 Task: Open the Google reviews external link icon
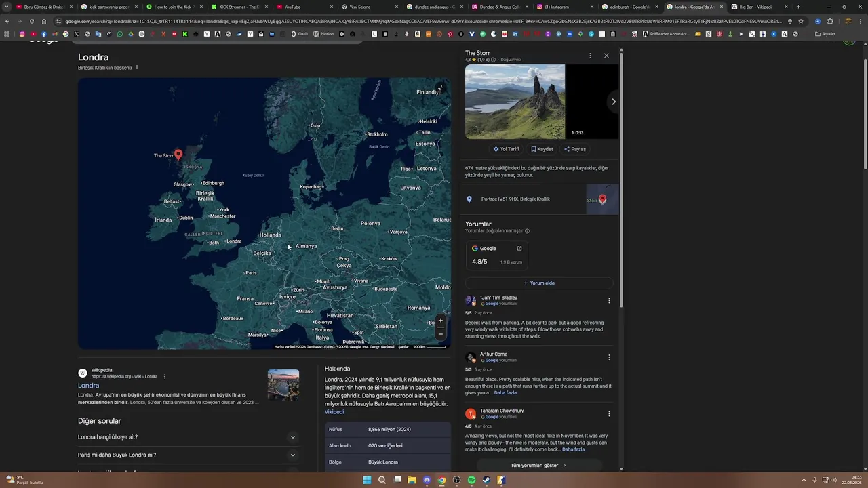click(x=519, y=248)
